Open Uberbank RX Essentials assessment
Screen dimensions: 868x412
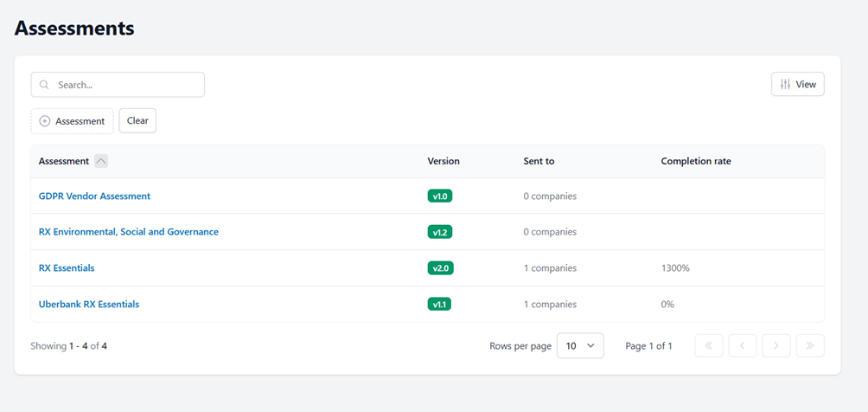click(x=89, y=304)
